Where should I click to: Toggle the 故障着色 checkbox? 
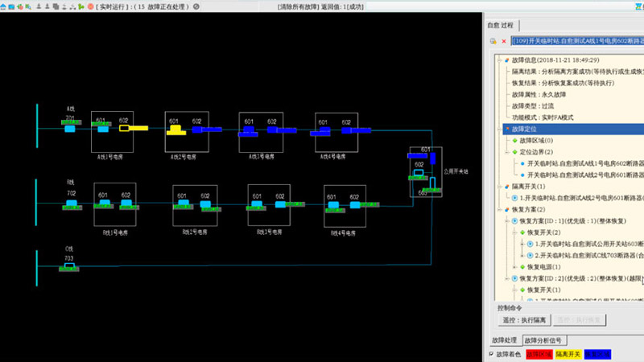[x=492, y=354]
